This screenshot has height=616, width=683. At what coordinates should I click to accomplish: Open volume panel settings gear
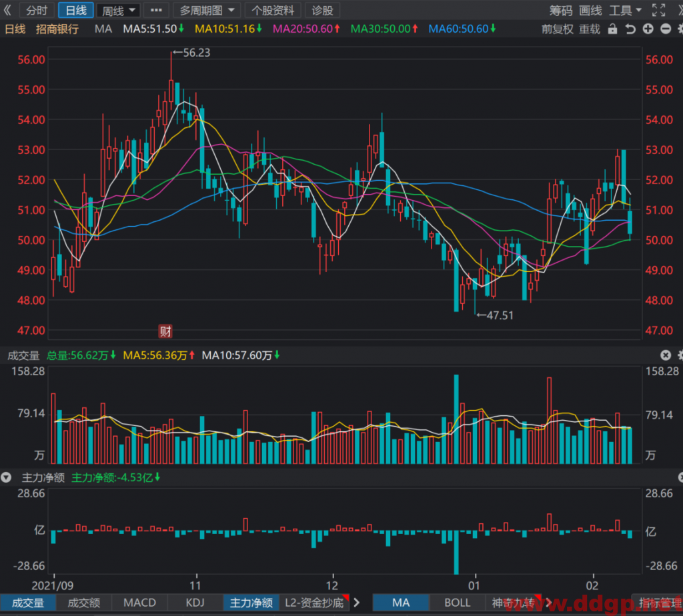680,355
